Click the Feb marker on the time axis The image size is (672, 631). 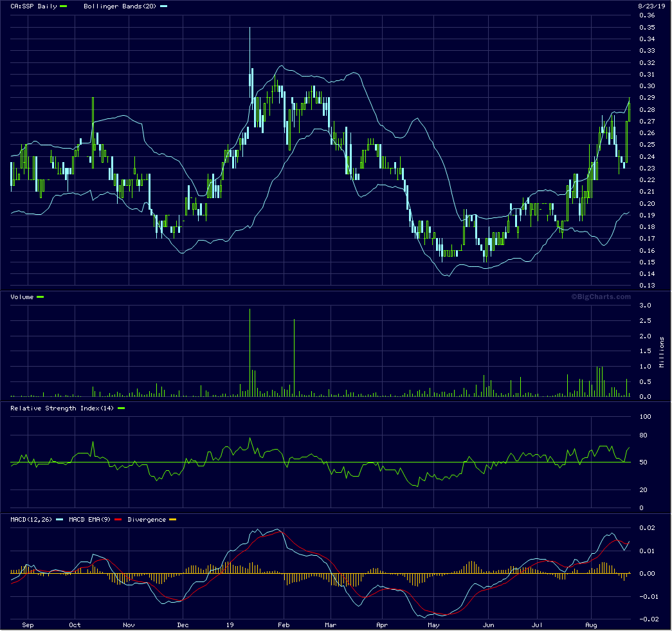tap(284, 625)
